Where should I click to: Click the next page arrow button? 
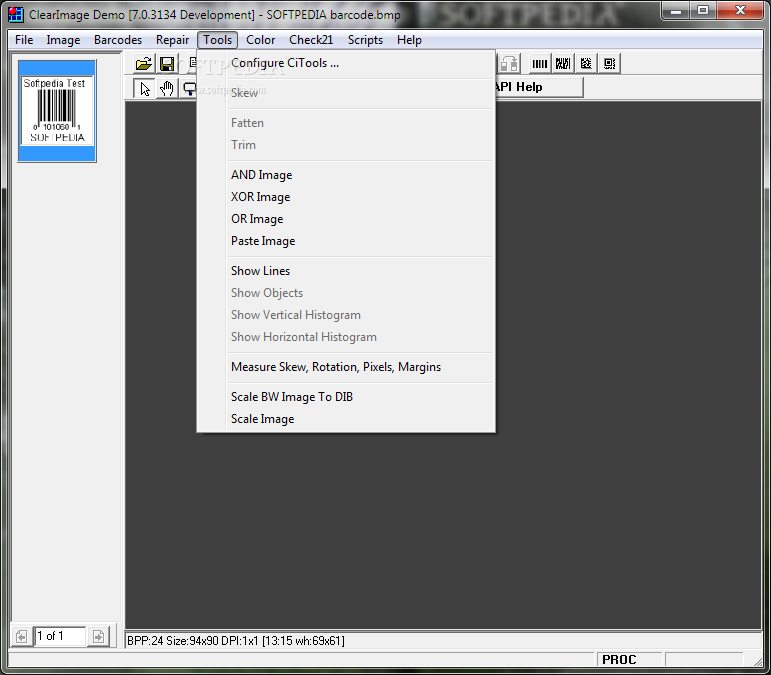click(98, 637)
